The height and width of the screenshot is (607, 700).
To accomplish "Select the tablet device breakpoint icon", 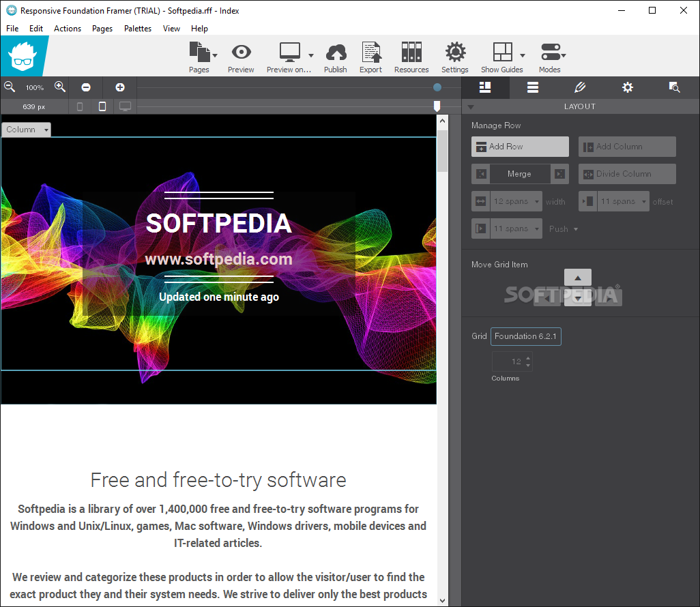I will coord(102,106).
